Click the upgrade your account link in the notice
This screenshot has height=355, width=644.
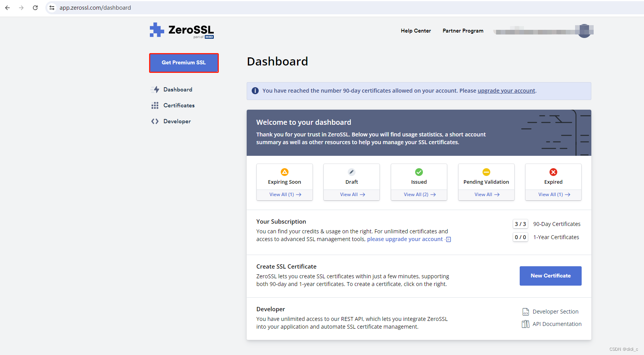coord(506,91)
